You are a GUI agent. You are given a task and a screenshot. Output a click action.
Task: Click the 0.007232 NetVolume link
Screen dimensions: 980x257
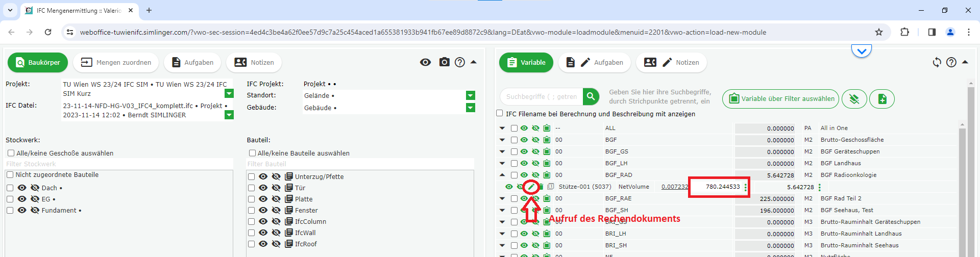click(674, 187)
